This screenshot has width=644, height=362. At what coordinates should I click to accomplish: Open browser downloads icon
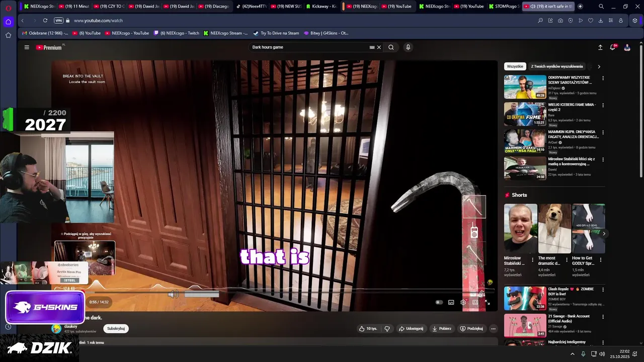click(x=601, y=21)
